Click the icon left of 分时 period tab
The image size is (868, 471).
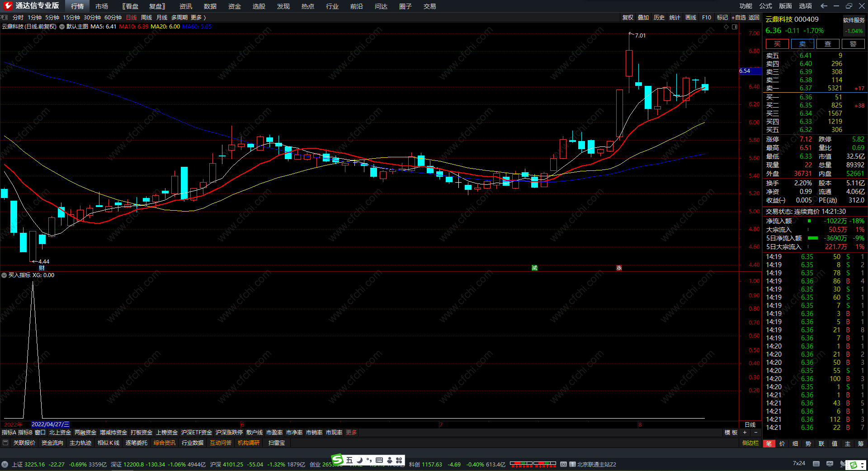click(5, 17)
